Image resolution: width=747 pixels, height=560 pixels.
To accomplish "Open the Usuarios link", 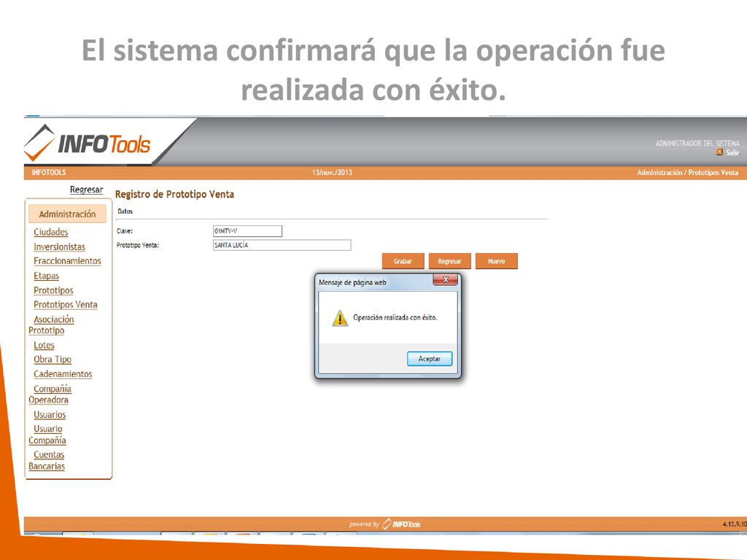I will tap(50, 415).
